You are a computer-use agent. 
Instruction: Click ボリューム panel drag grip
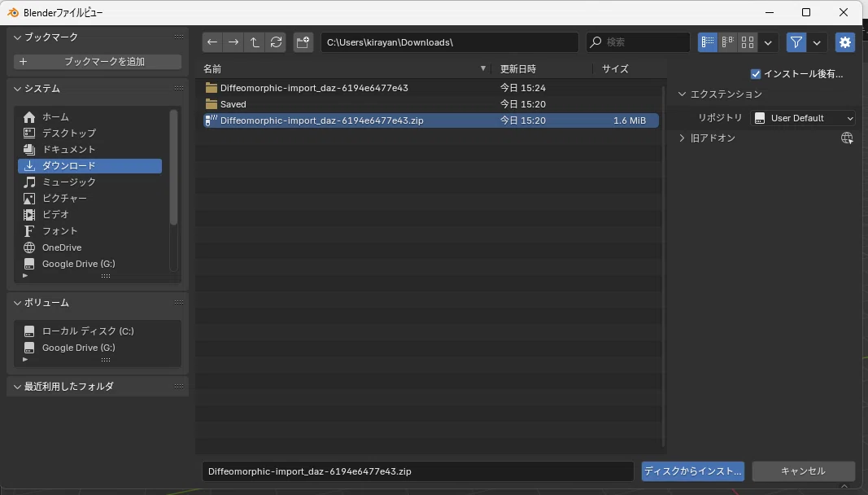(x=179, y=302)
